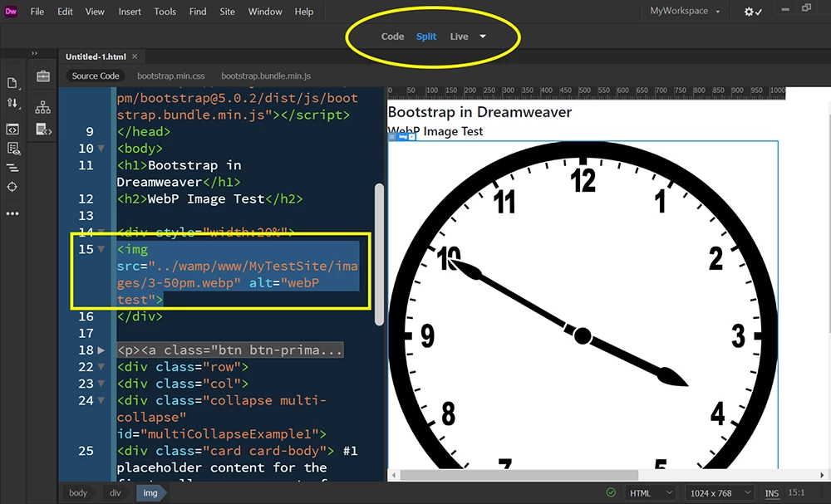Open the Edit menu

65,11
